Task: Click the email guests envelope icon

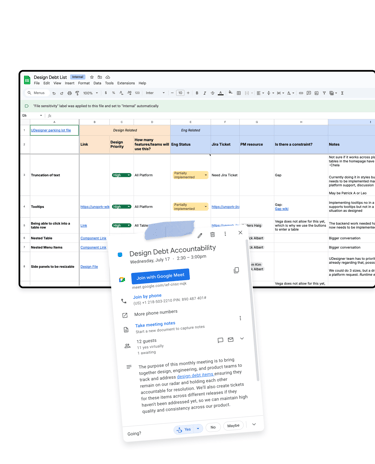Action: (231, 339)
